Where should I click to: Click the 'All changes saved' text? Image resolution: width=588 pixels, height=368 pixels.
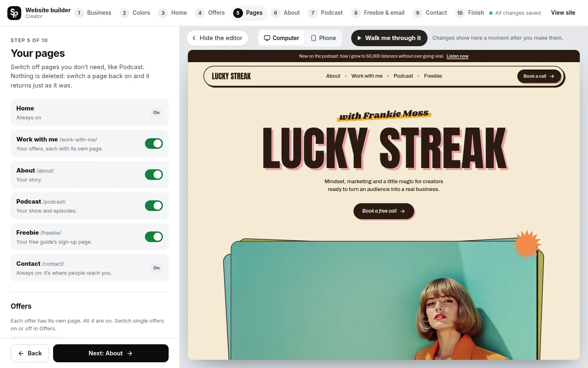(518, 13)
